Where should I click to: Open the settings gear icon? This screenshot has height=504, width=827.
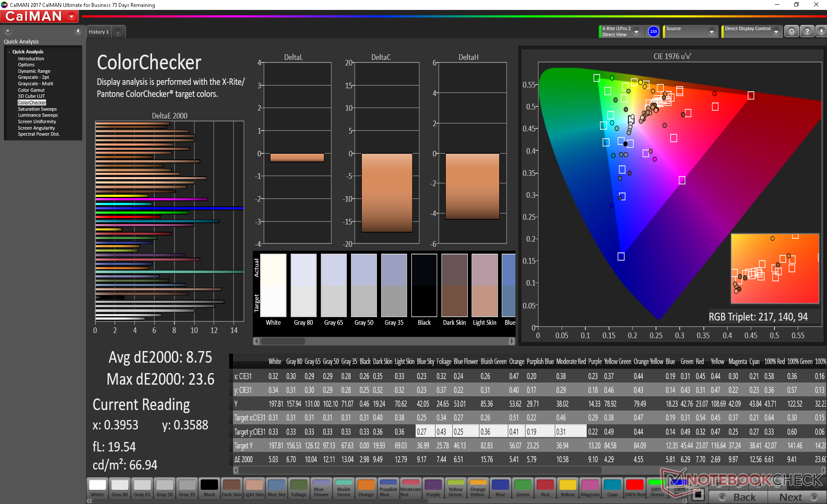791,31
